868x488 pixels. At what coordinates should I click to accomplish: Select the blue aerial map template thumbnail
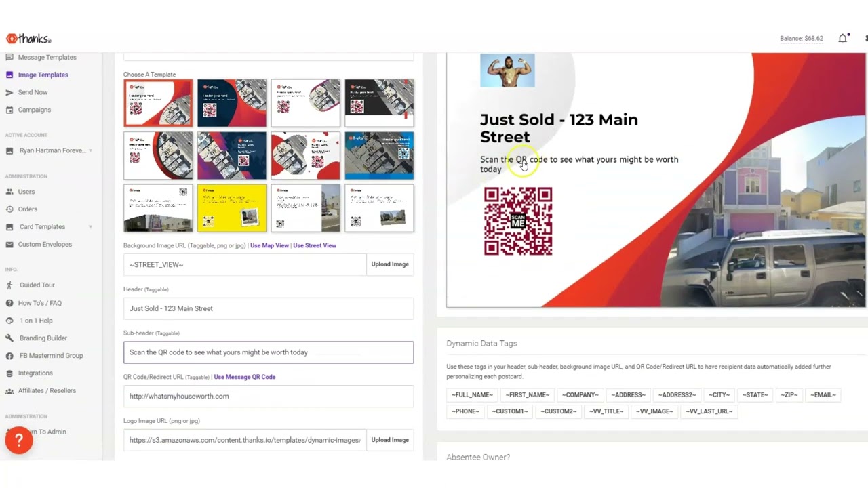(379, 156)
